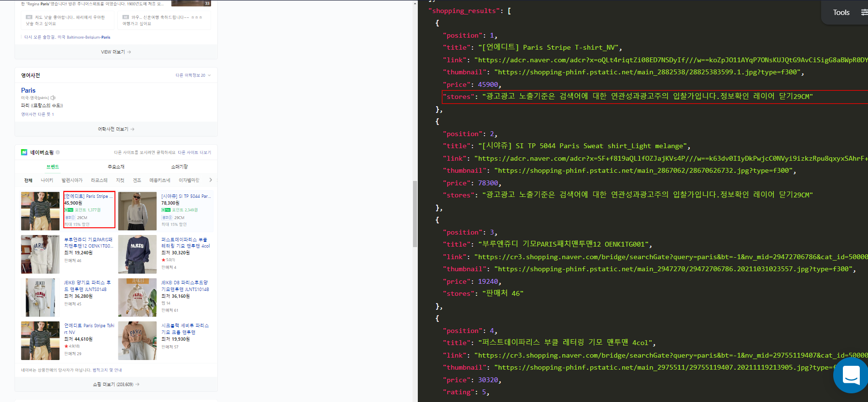The image size is (868, 402).
Task: Click the 광고 info badge under 언에디트 item
Action: tap(70, 218)
